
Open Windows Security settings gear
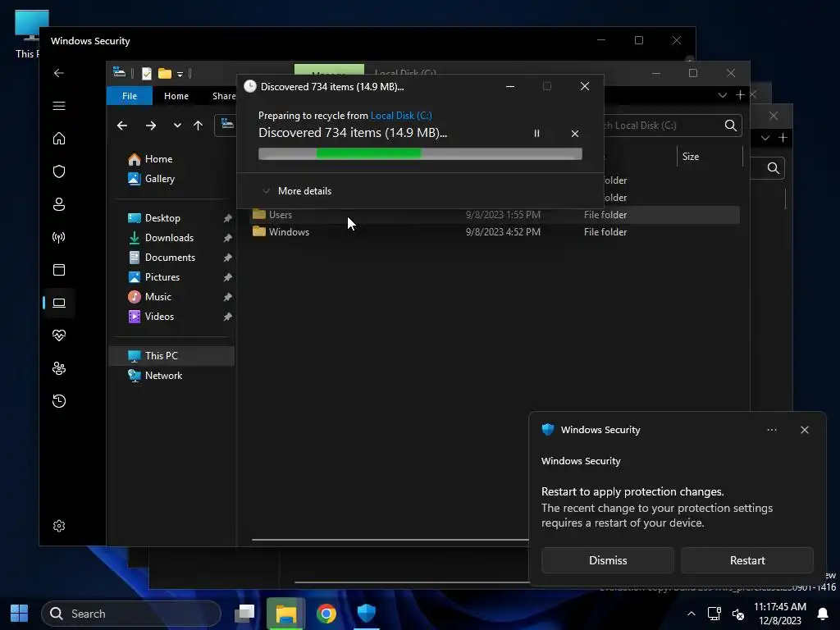pyautogui.click(x=59, y=526)
